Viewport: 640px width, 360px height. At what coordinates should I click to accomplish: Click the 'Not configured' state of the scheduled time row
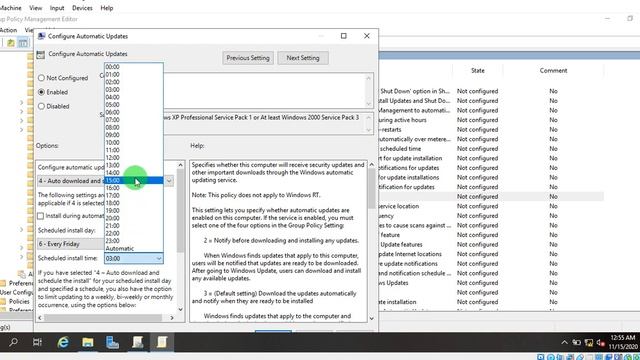click(x=477, y=149)
